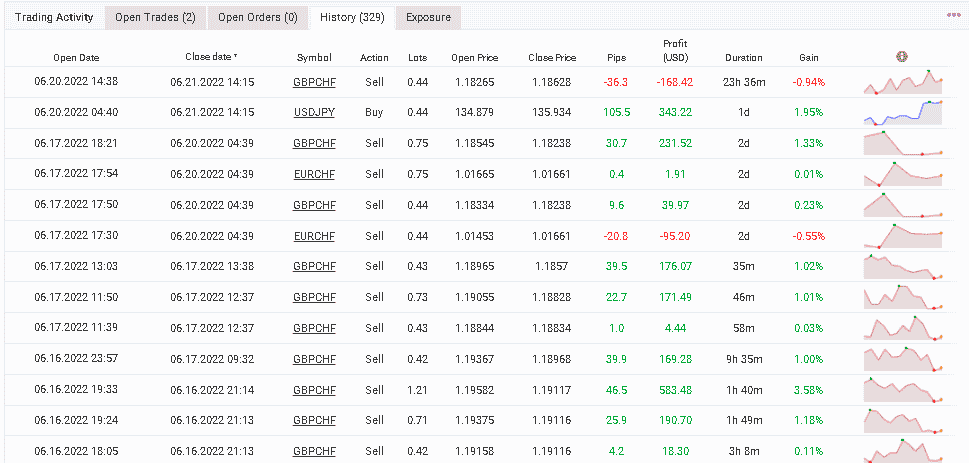The image size is (969, 463).
Task: View mini chart for the 231.52 profit trade
Action: 903,143
